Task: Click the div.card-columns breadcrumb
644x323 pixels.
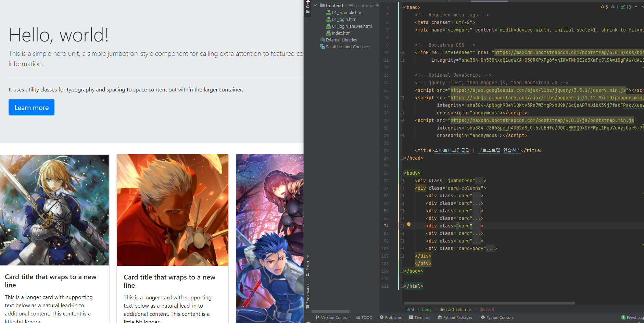Action: (455, 309)
